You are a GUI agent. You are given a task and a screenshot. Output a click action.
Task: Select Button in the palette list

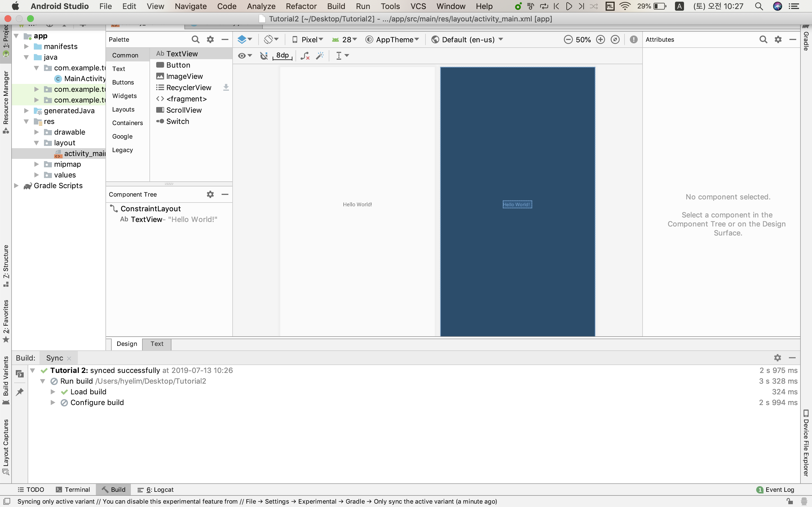178,65
